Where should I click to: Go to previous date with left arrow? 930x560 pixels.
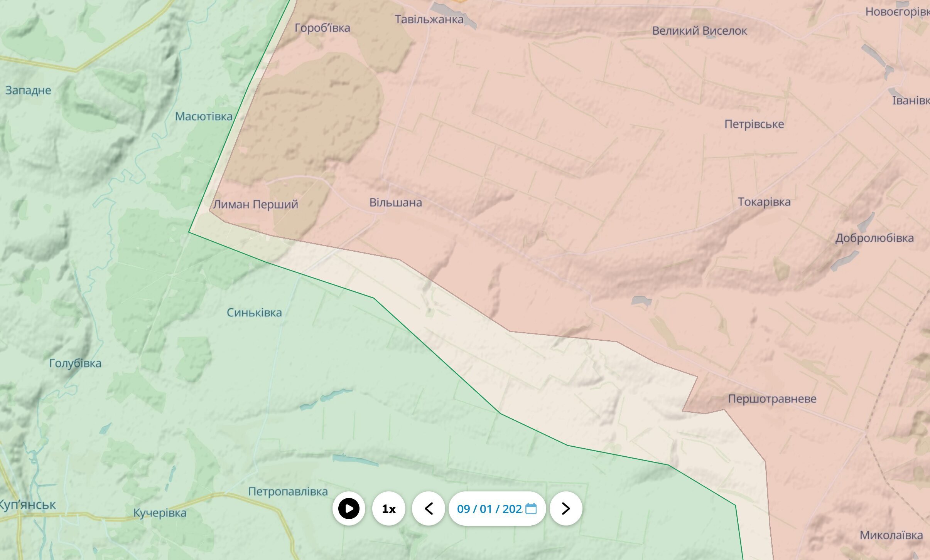pos(428,509)
